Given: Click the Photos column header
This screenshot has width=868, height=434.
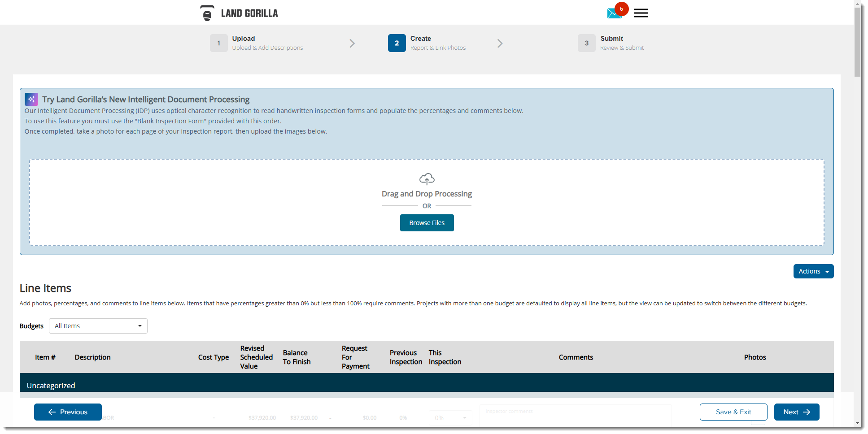Looking at the screenshot, I should point(755,357).
